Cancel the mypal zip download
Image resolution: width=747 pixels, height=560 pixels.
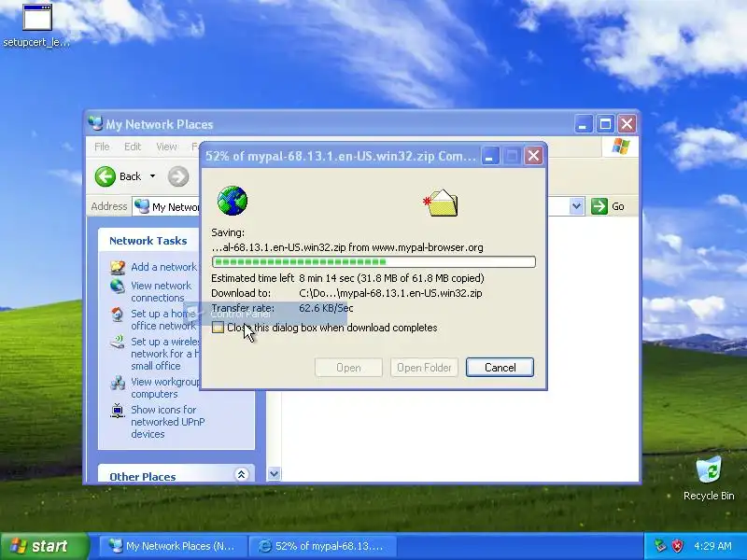point(500,367)
